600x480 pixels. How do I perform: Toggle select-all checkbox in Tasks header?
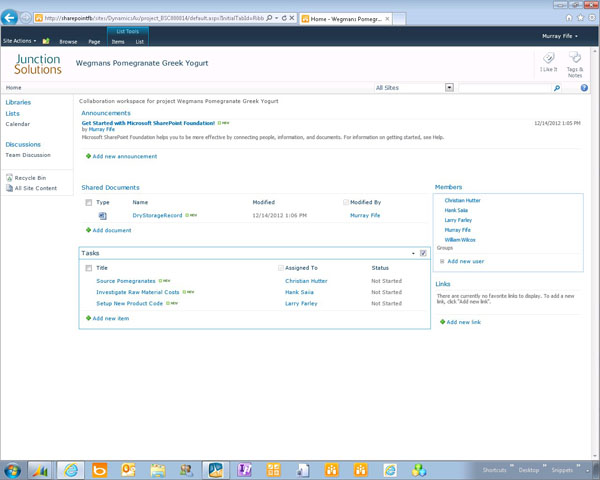89,268
